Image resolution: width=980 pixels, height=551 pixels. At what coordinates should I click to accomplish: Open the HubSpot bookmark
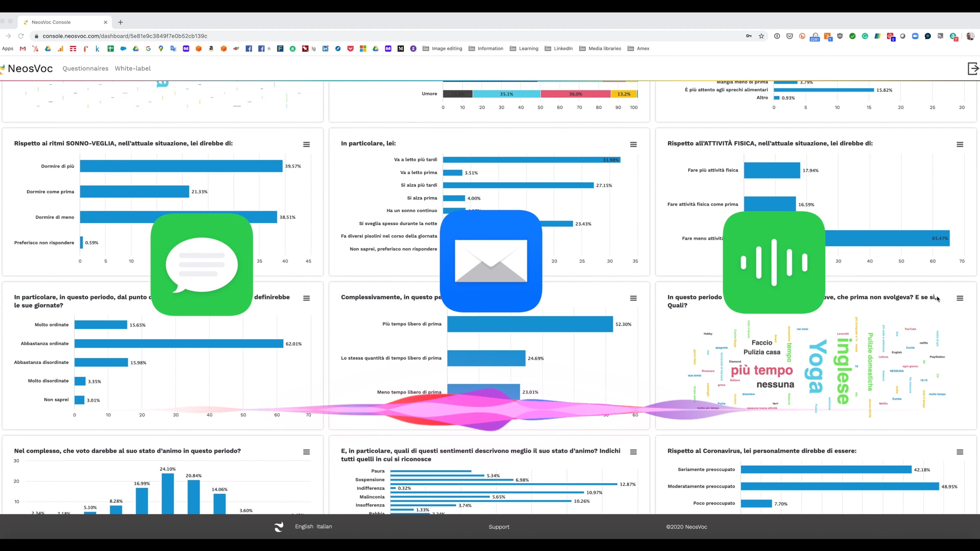[x=36, y=49]
